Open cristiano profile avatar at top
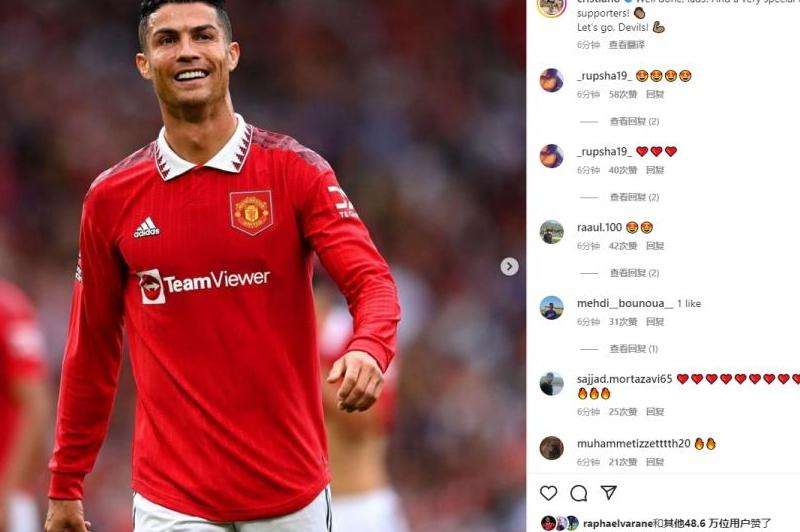This screenshot has width=800, height=532. (x=552, y=6)
